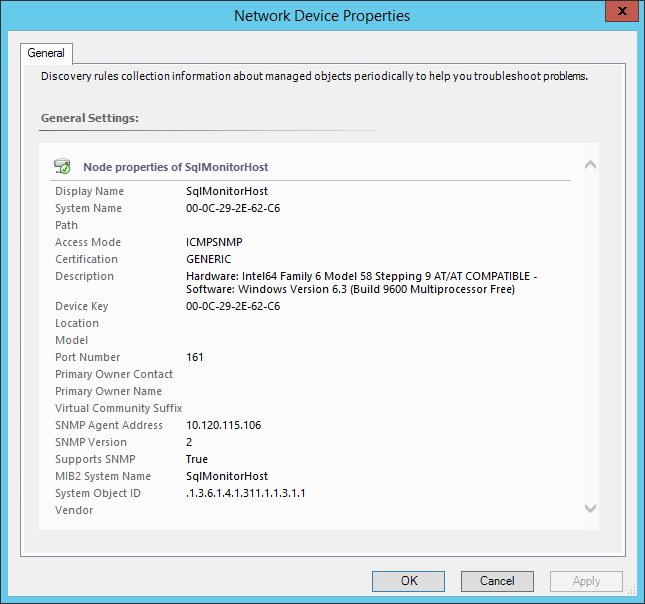Click the SNMP Version label
Viewport: 645px width, 604px height.
(x=91, y=442)
